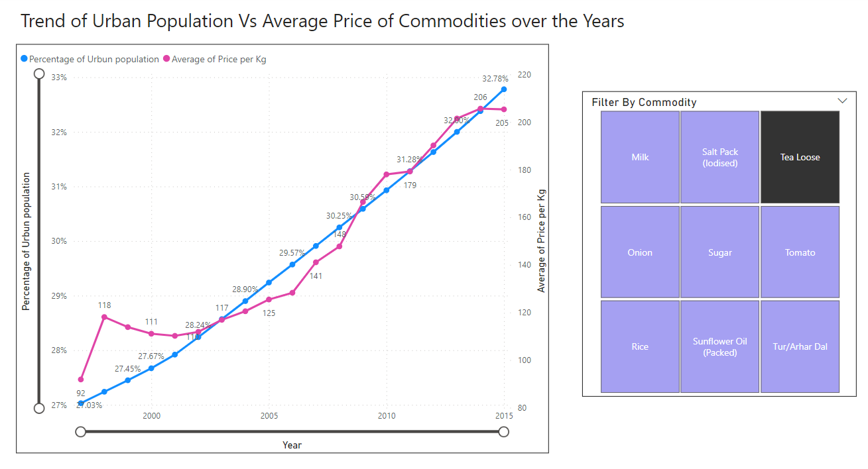
Task: Select the Sunflower Oil (Packed) filter
Action: (719, 346)
